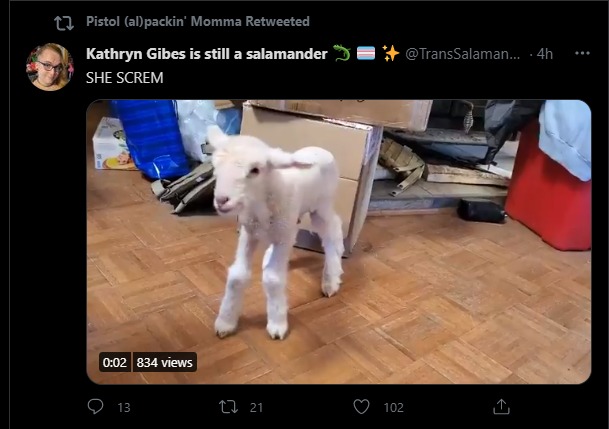
Task: Click the sparkles emoji in display name
Action: [390, 53]
